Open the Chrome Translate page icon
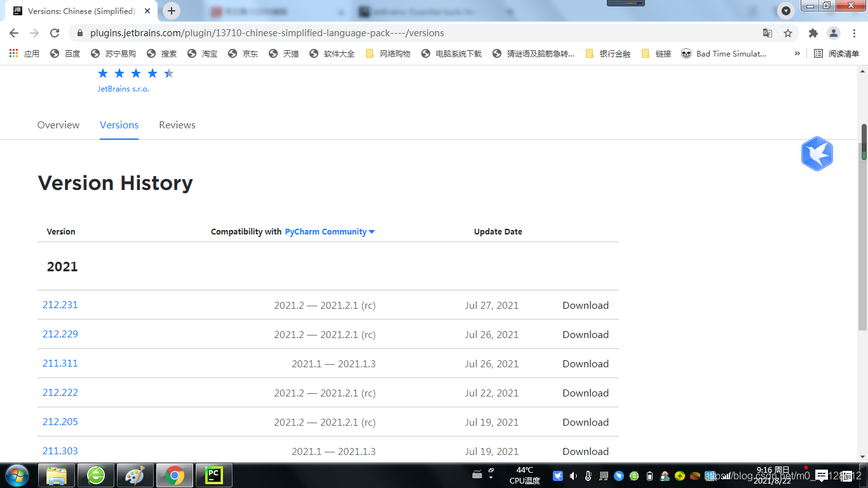868x488 pixels. point(768,33)
